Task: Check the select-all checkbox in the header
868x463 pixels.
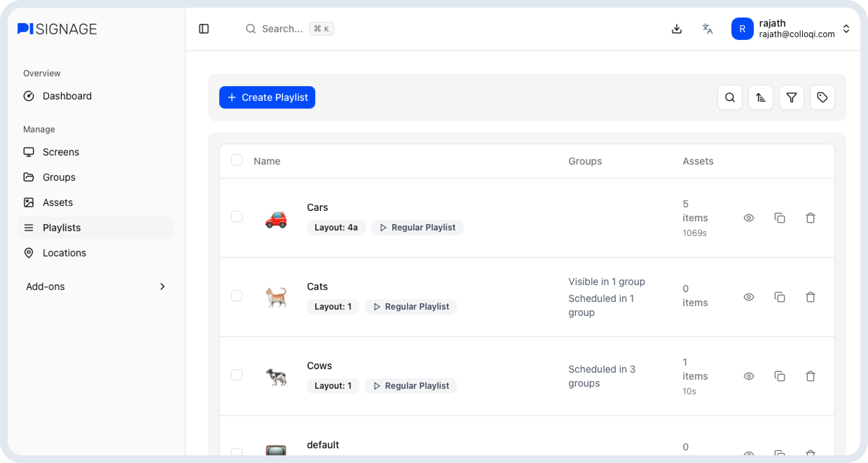Action: (x=237, y=160)
